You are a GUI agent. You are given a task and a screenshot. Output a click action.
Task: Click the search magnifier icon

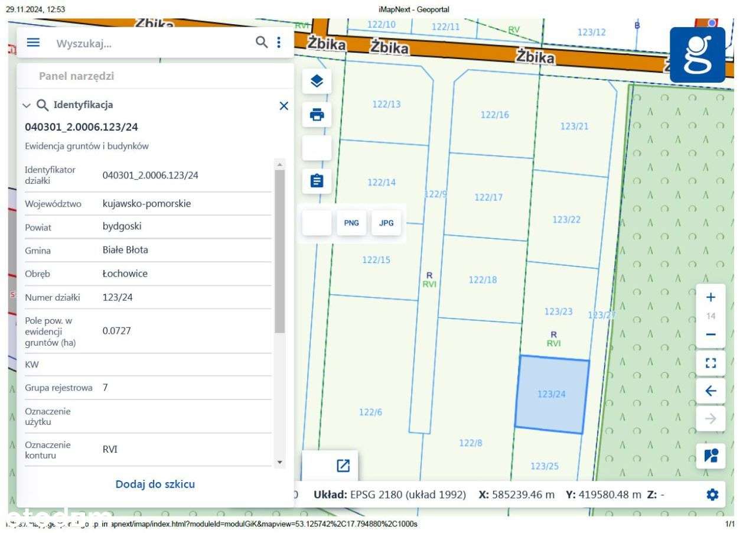pyautogui.click(x=261, y=43)
